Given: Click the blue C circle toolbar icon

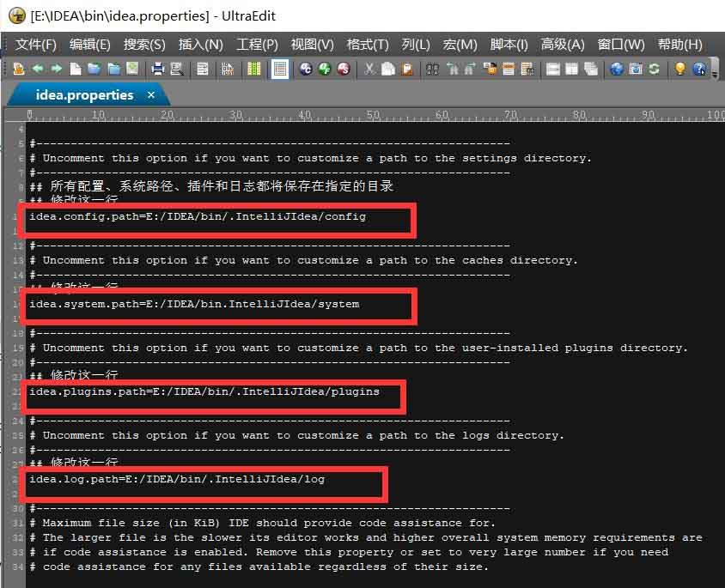Looking at the screenshot, I should tap(306, 70).
